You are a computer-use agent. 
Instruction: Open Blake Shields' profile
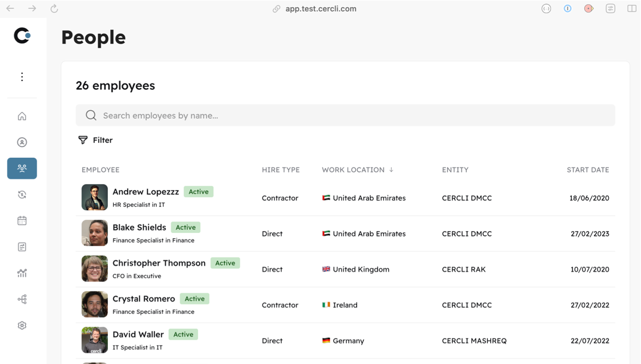(140, 227)
